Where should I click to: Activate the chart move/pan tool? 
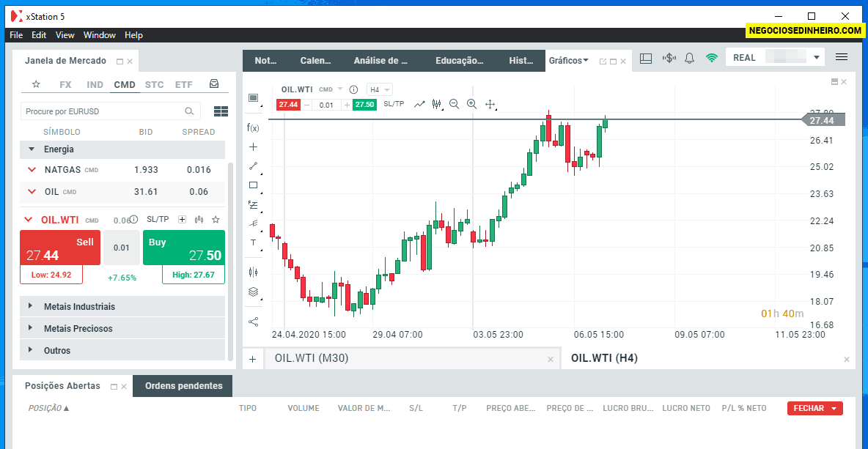(x=490, y=104)
